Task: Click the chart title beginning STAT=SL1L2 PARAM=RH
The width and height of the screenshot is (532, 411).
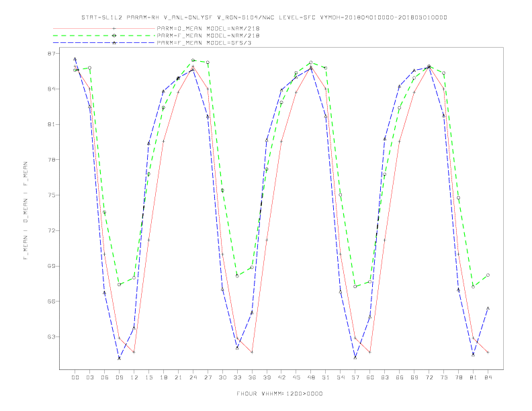Action: tap(264, 17)
